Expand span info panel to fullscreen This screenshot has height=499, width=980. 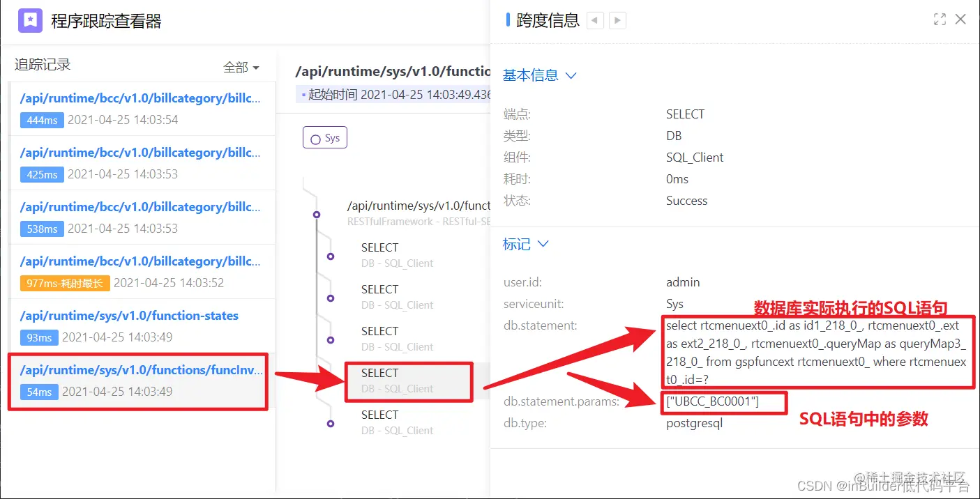[x=940, y=20]
